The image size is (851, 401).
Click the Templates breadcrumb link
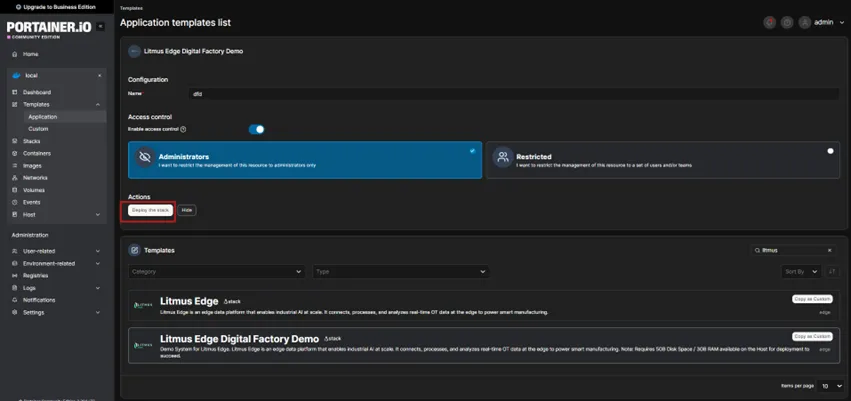(129, 9)
